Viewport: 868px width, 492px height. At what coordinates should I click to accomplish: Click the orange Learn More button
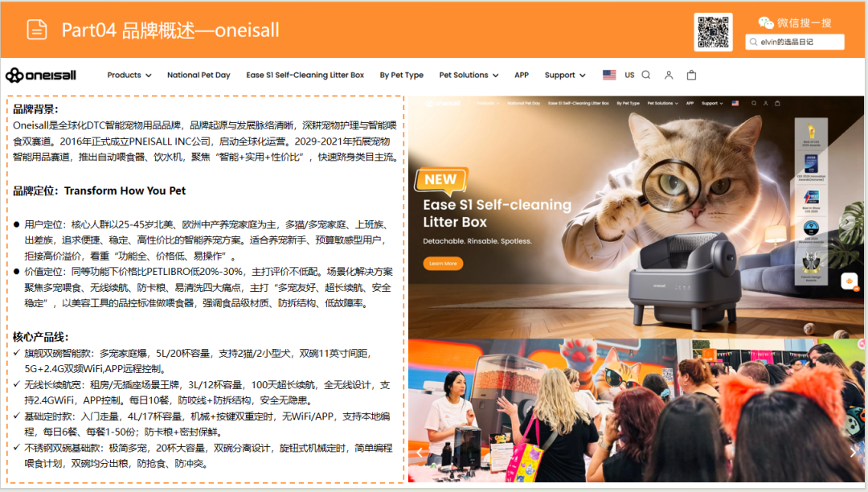point(443,264)
